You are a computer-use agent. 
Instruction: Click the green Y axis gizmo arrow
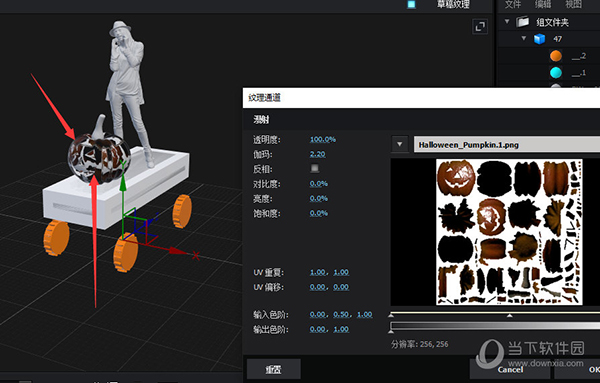[x=123, y=184]
